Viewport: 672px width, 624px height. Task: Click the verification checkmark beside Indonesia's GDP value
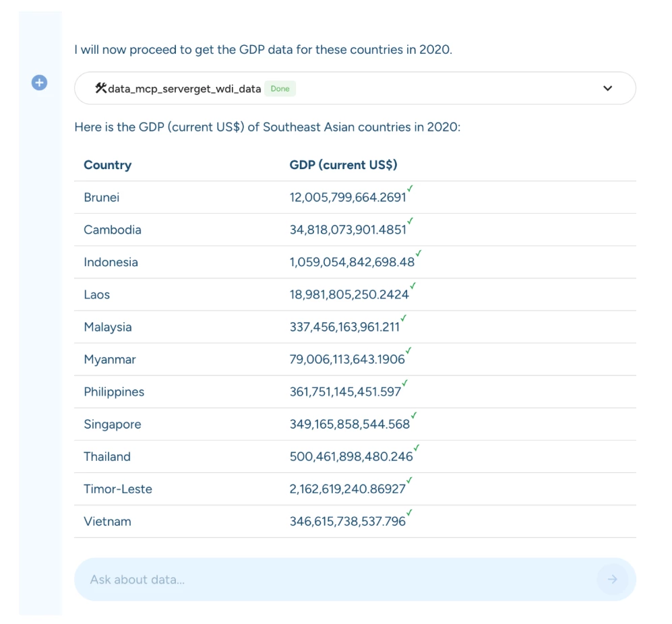point(419,254)
